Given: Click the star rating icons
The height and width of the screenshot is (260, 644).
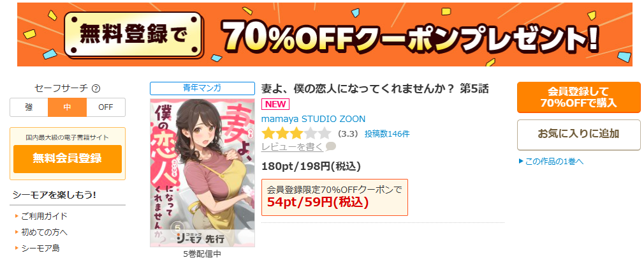Looking at the screenshot, I should pyautogui.click(x=296, y=134).
